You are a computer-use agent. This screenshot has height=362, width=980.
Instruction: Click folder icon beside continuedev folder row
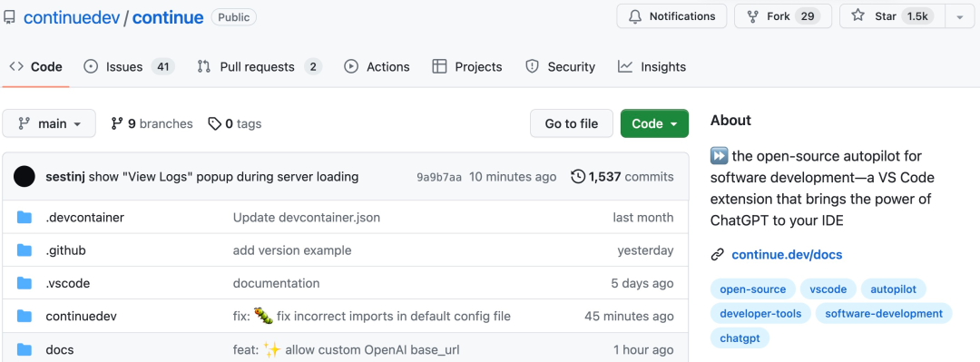tap(24, 317)
